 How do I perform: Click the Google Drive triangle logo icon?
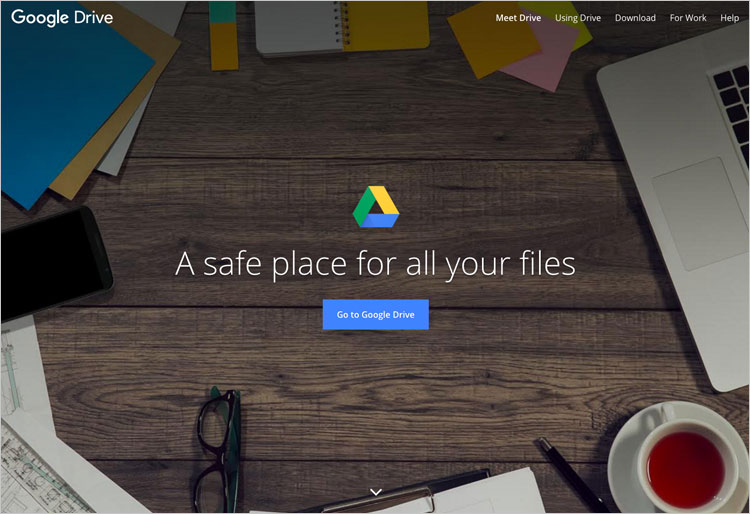click(375, 207)
